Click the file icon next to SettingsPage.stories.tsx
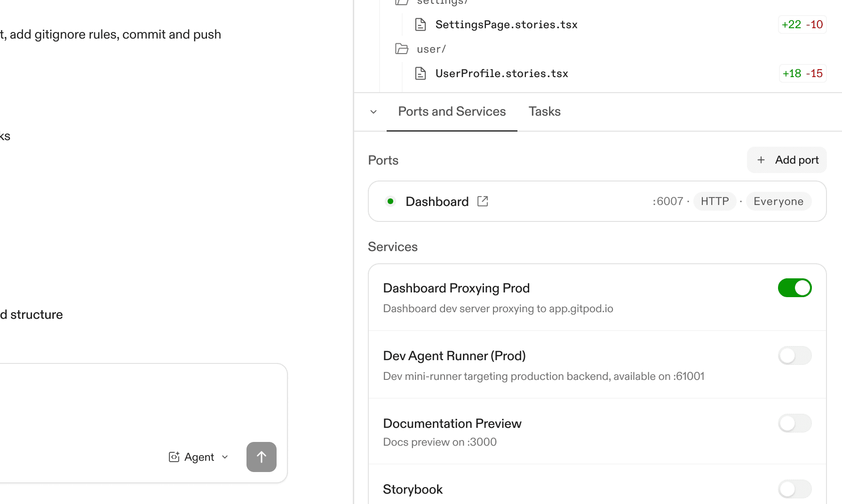Screen dimensions: 842x504 (x=421, y=24)
